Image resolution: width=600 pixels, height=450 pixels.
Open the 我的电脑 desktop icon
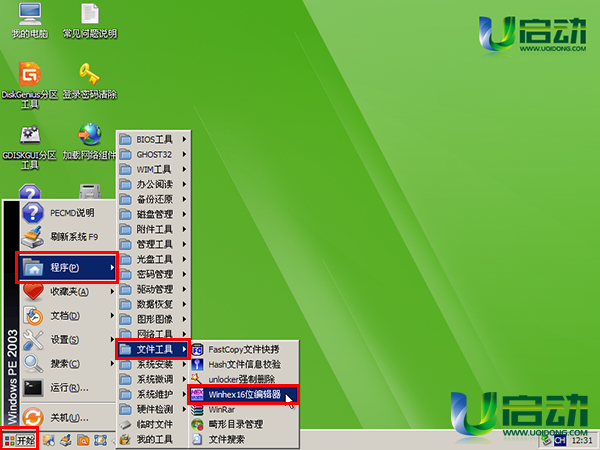coord(29,21)
